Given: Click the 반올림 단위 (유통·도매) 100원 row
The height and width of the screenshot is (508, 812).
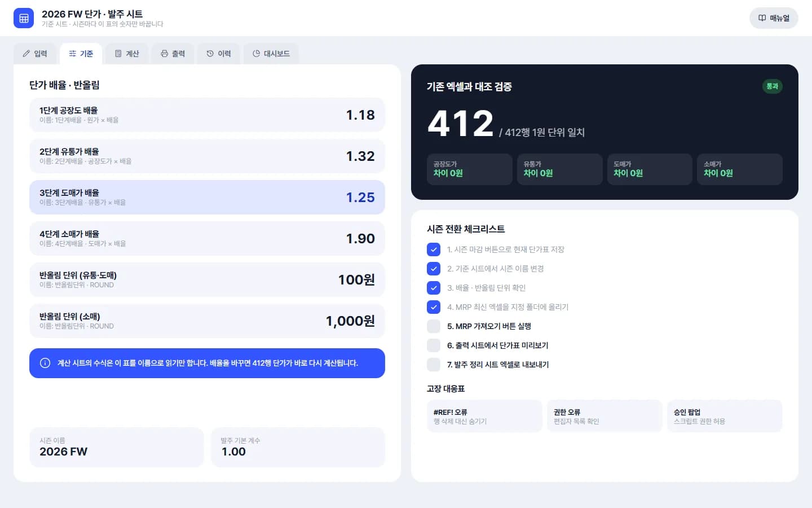Looking at the screenshot, I should point(207,279).
